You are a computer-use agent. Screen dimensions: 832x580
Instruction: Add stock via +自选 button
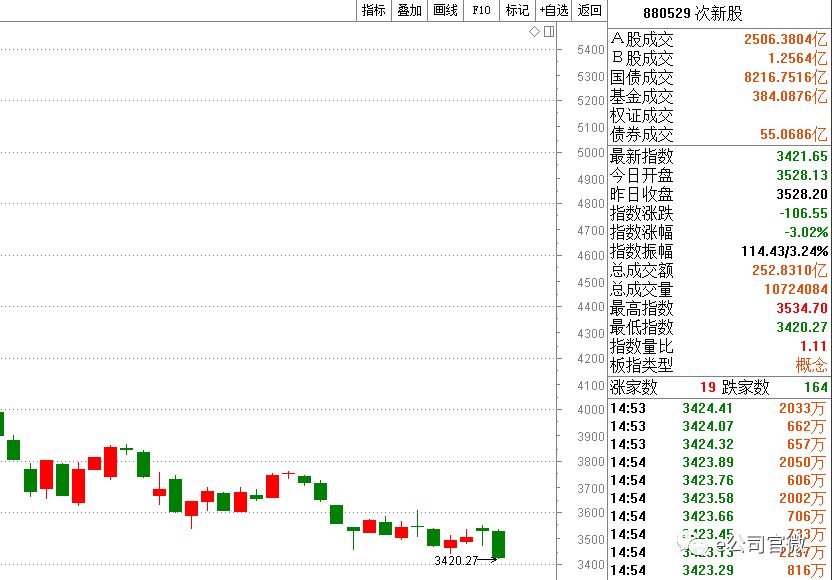coord(553,10)
